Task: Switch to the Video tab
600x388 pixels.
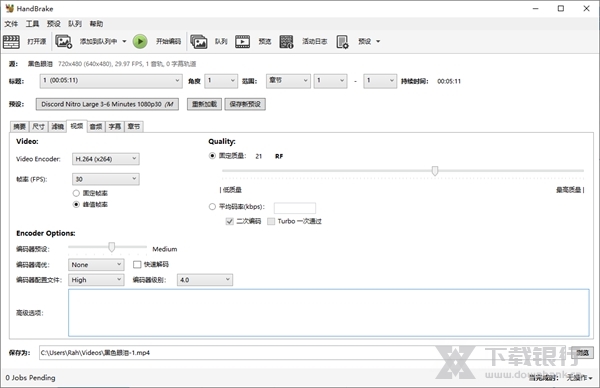Action: [x=77, y=126]
